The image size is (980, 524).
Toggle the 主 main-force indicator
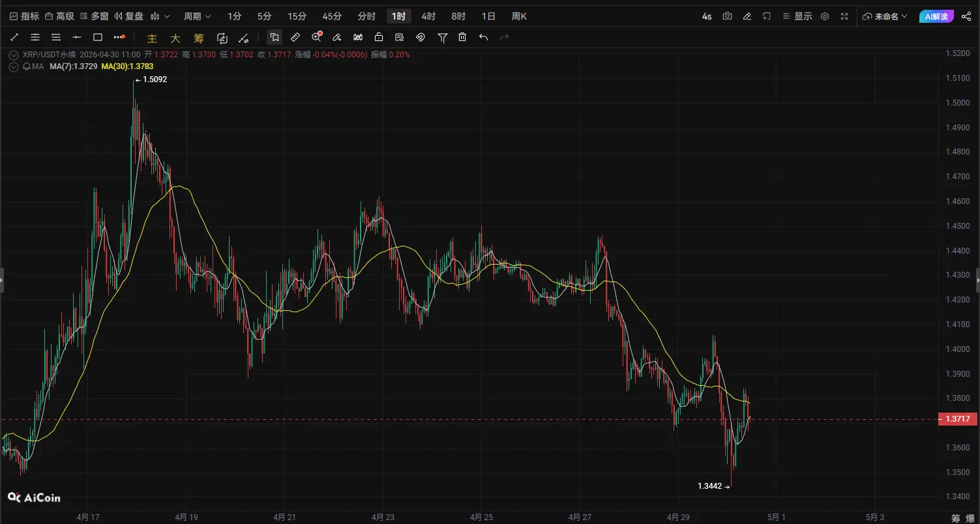(152, 38)
